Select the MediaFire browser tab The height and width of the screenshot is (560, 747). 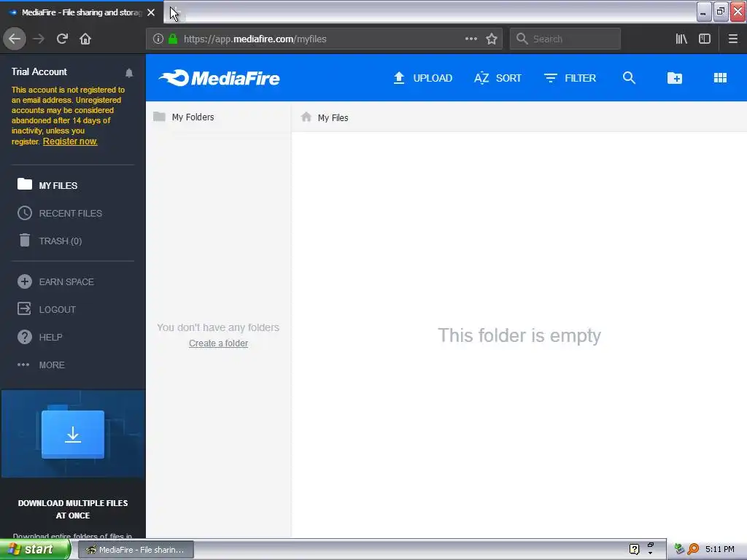click(82, 12)
